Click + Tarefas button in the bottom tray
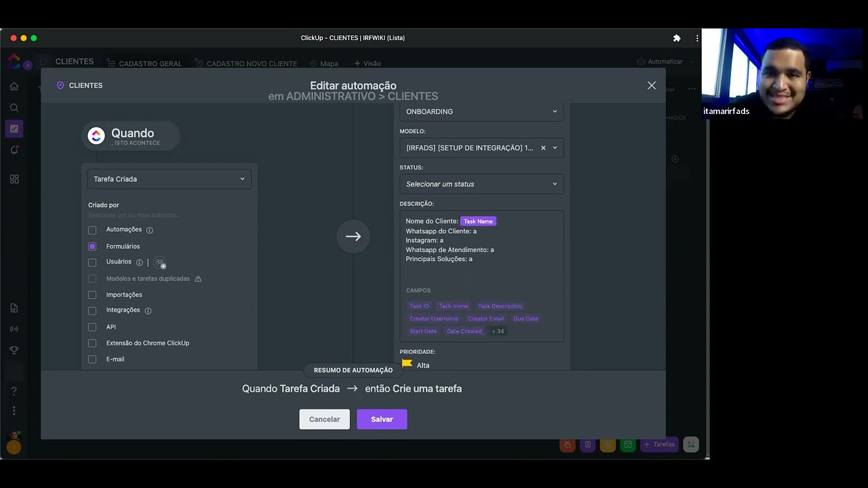 click(659, 445)
